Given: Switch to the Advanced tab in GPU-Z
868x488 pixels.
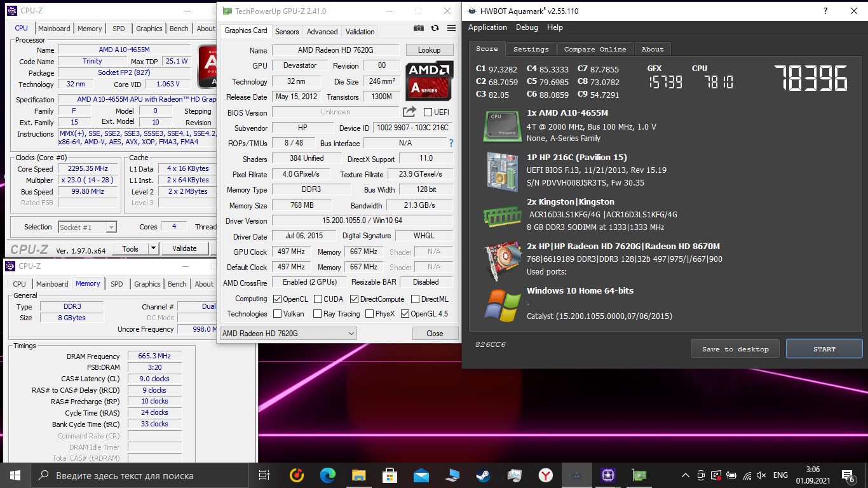Looking at the screenshot, I should [x=322, y=31].
